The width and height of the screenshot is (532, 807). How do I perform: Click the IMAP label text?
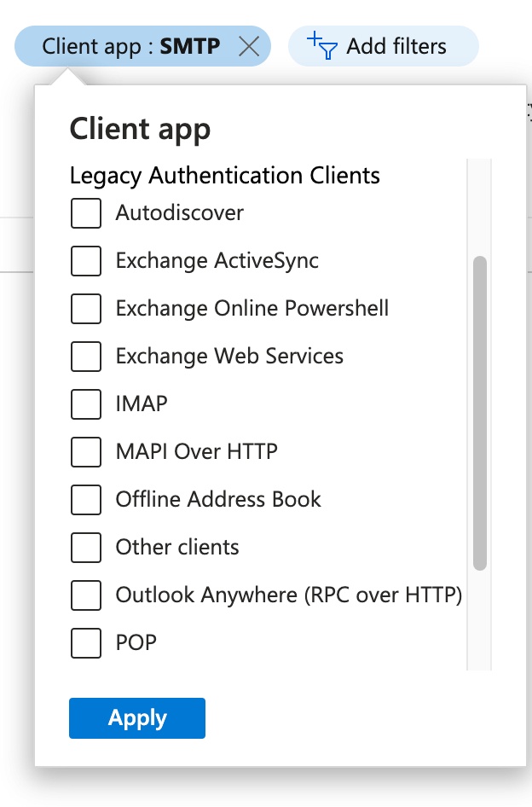pyautogui.click(x=142, y=403)
